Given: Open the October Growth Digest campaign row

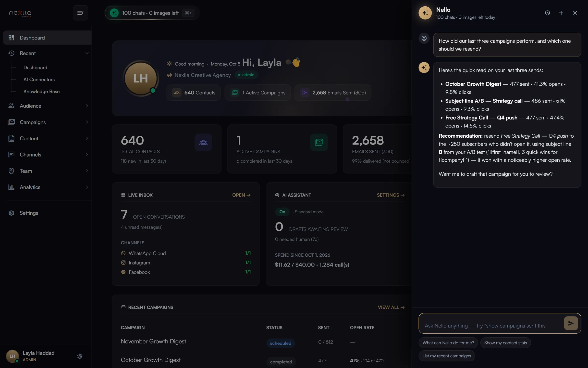Looking at the screenshot, I should [x=262, y=360].
